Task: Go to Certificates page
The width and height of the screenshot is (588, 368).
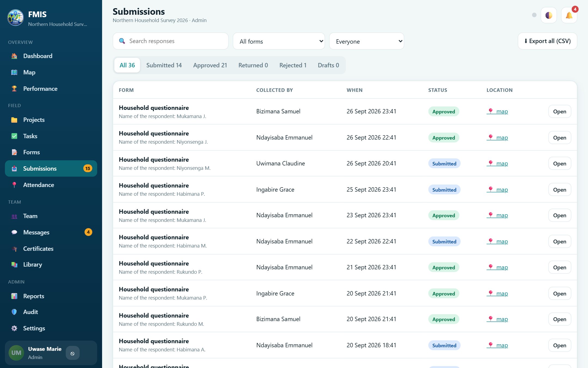Action: tap(51, 249)
